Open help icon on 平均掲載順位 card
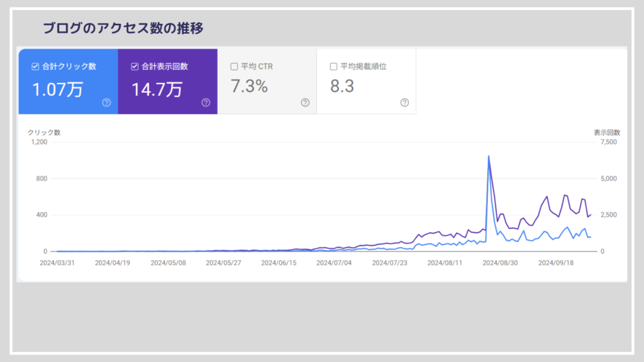The image size is (644, 362). pos(404,102)
